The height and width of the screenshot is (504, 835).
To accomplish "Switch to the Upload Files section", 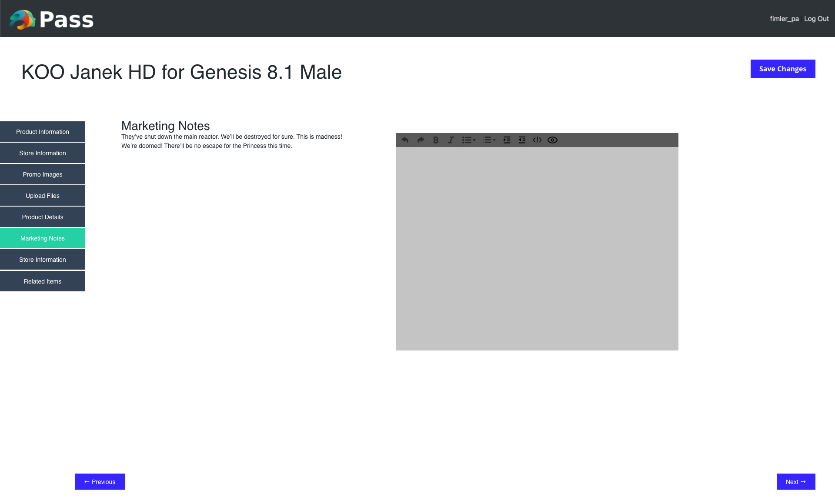I will 43,196.
